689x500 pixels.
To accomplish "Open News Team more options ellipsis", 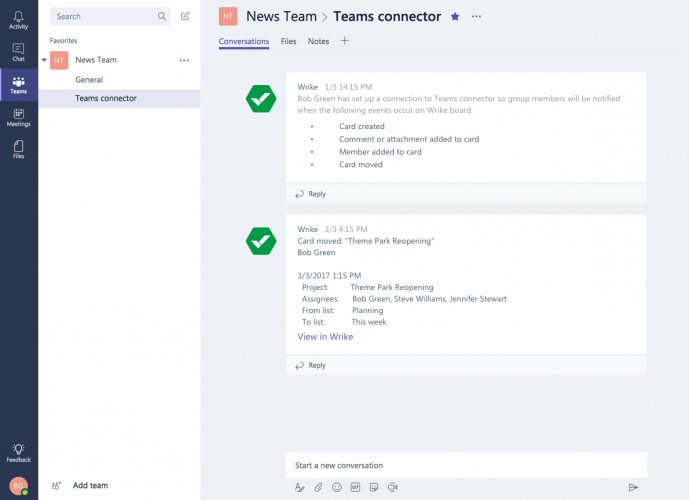I will tap(184, 60).
